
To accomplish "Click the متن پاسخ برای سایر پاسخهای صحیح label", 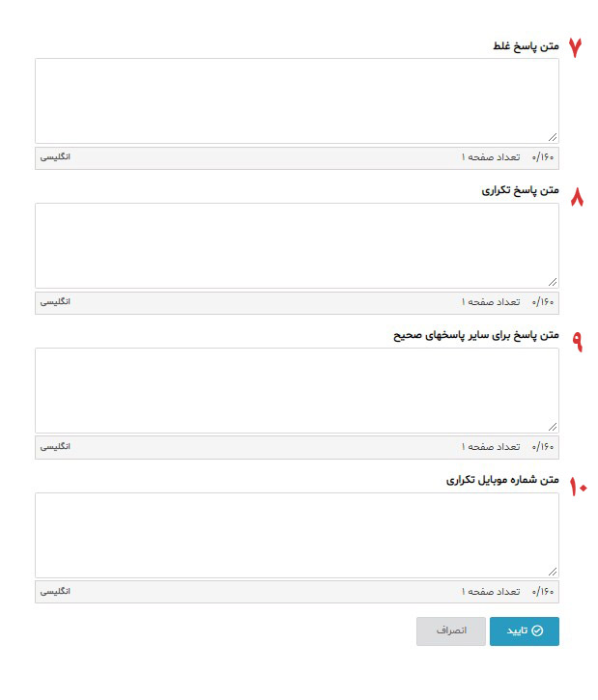I will click(x=476, y=335).
